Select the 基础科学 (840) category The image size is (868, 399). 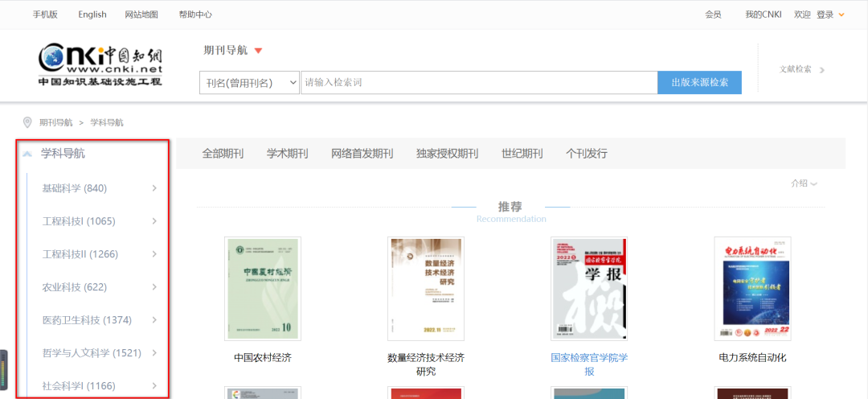pos(75,188)
